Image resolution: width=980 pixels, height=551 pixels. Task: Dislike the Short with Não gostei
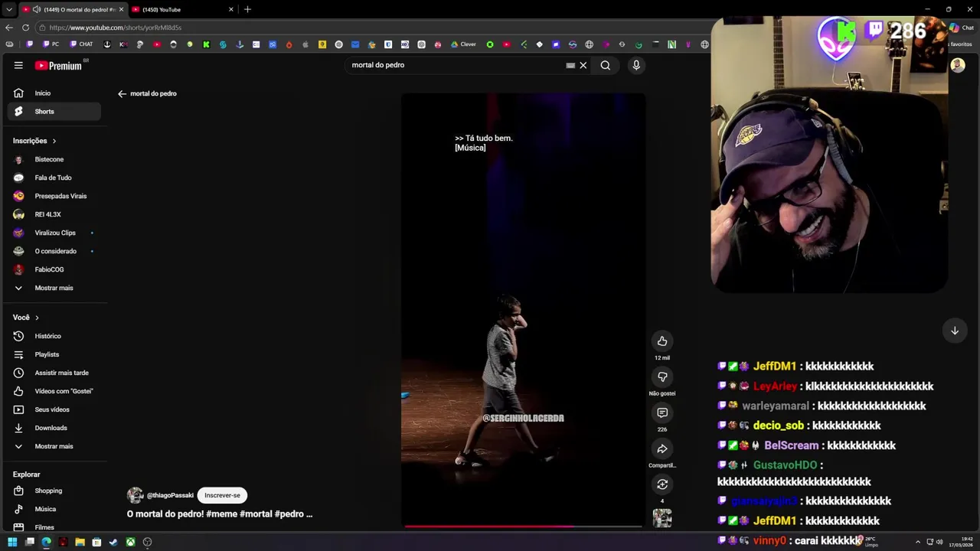coord(662,377)
